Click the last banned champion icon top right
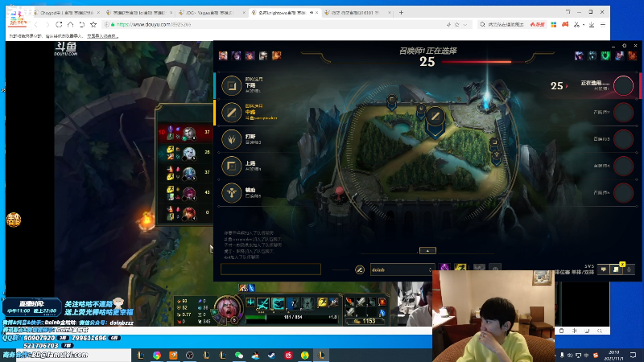644x362 pixels. 633,56
